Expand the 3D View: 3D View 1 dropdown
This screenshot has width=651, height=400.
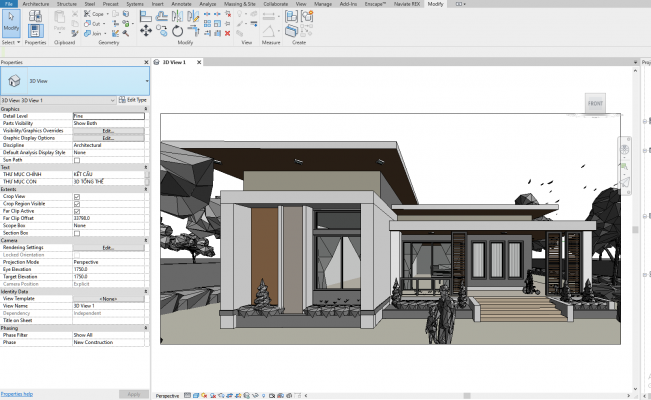(111, 100)
